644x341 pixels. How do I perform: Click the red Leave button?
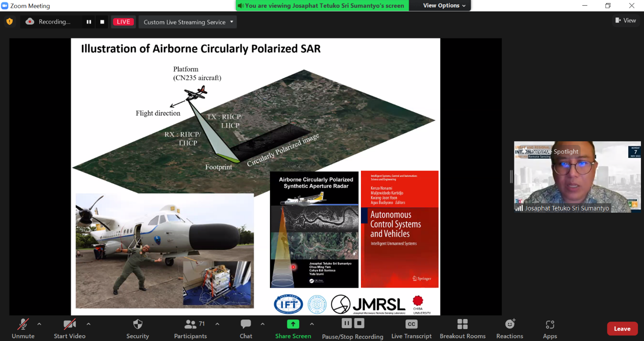(622, 329)
